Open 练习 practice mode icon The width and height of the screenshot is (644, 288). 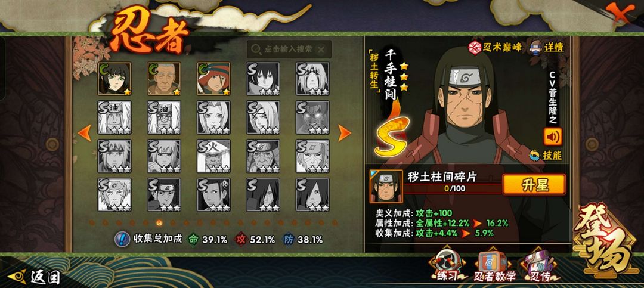447,265
